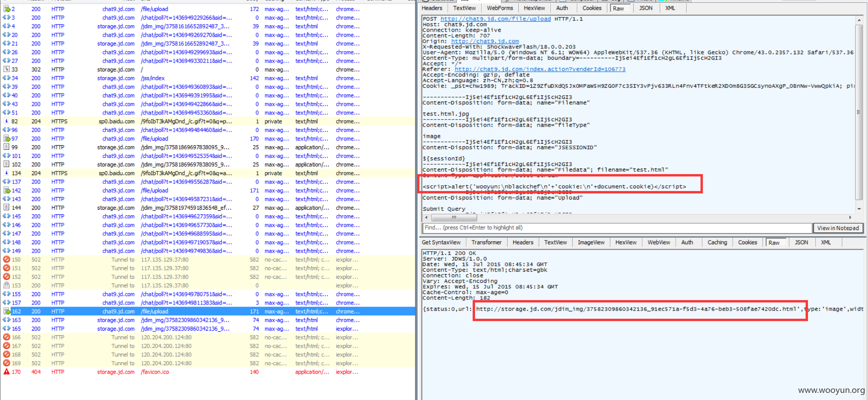The image size is (868, 400).
Task: Open the request Headers tab
Action: pyautogui.click(x=432, y=8)
